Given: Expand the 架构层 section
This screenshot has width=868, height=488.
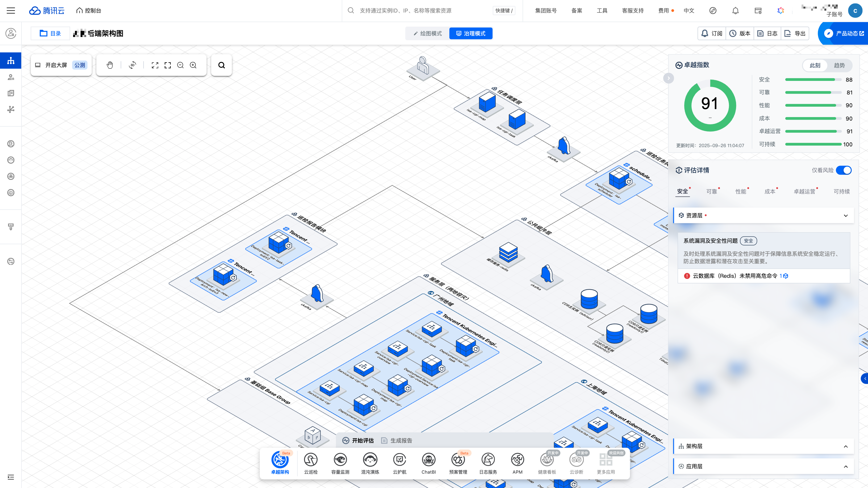Looking at the screenshot, I should click(845, 446).
